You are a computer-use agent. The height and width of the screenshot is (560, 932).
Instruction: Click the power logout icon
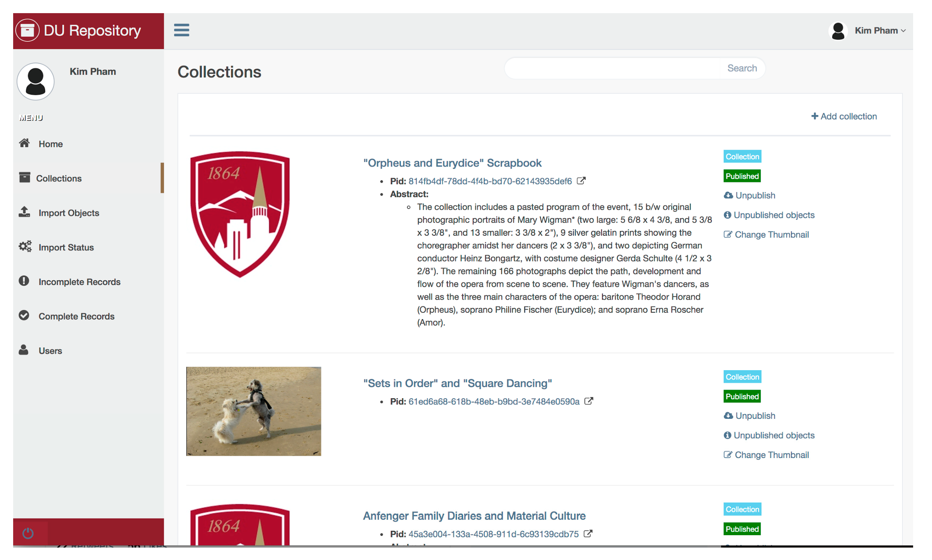[28, 533]
